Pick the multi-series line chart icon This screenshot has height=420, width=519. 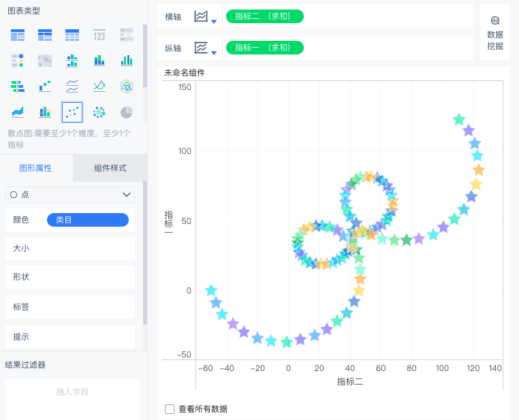tap(99, 86)
